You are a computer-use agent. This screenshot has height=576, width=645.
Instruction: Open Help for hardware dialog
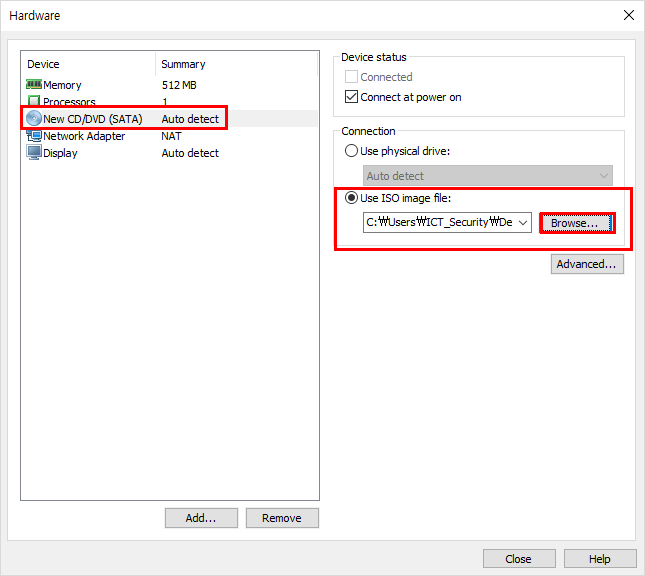[600, 559]
